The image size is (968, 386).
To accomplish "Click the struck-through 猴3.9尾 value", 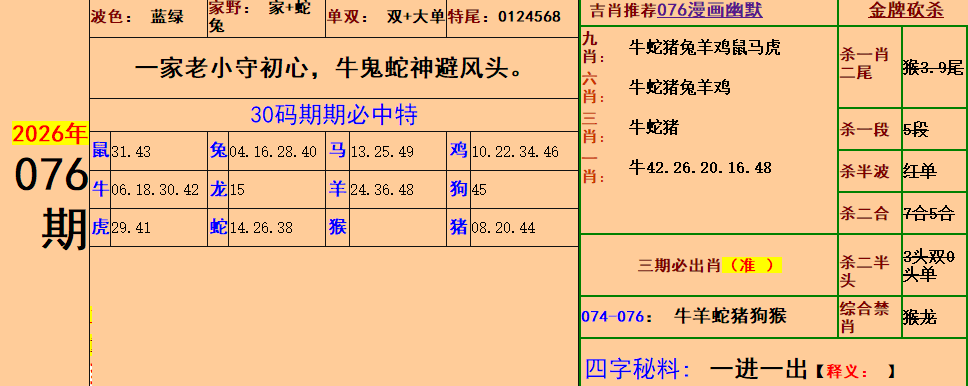I will (933, 67).
